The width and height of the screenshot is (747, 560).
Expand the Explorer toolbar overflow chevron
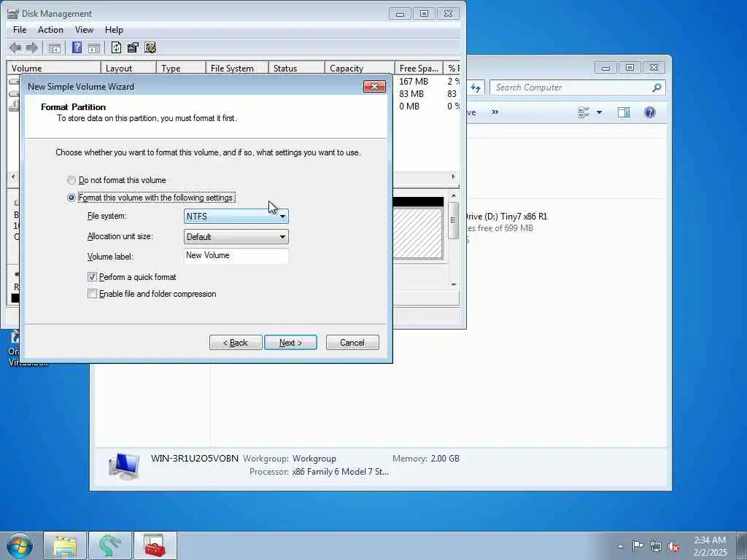[495, 112]
